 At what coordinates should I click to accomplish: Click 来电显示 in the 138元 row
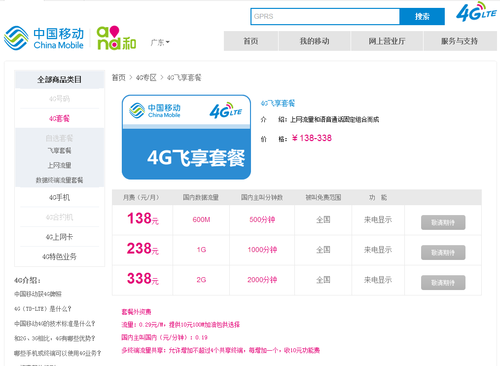[378, 220]
